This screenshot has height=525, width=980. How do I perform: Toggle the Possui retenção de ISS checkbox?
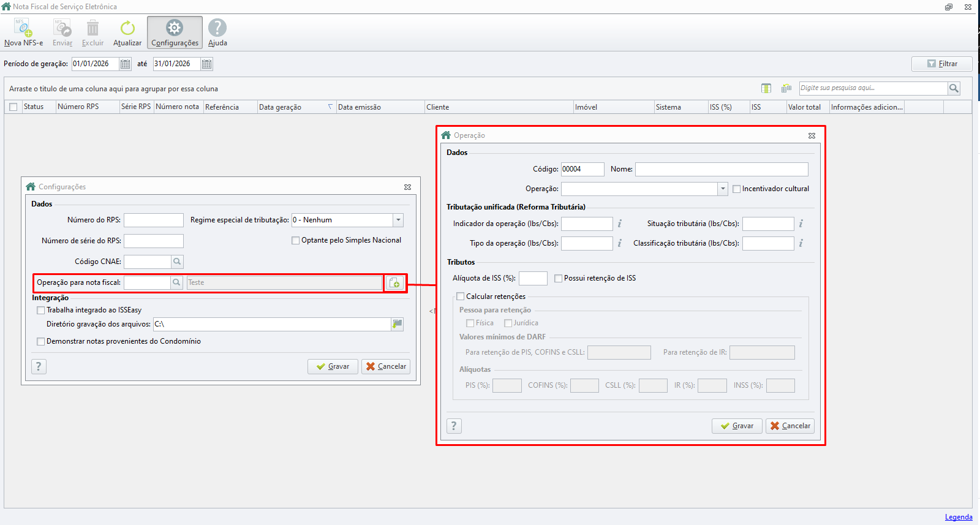(558, 278)
